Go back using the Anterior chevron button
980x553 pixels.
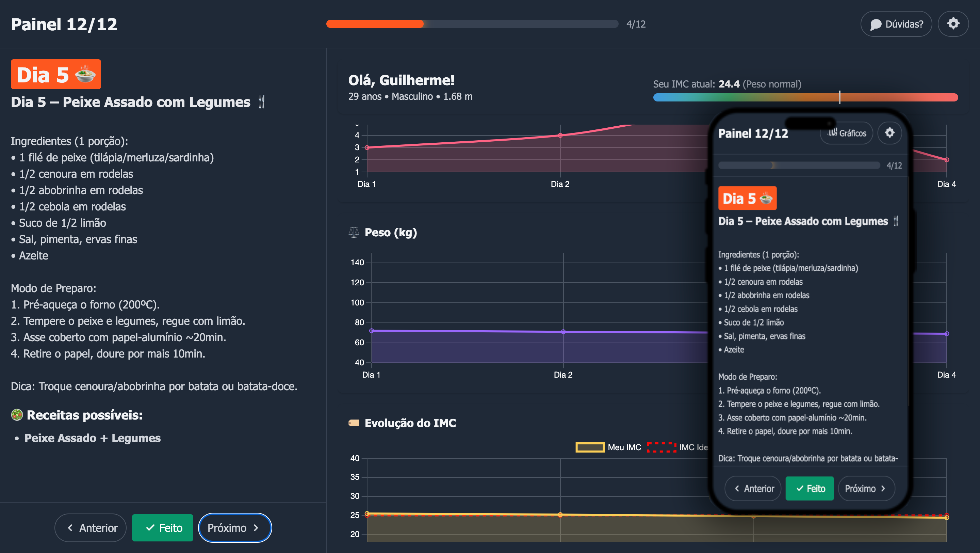point(91,527)
